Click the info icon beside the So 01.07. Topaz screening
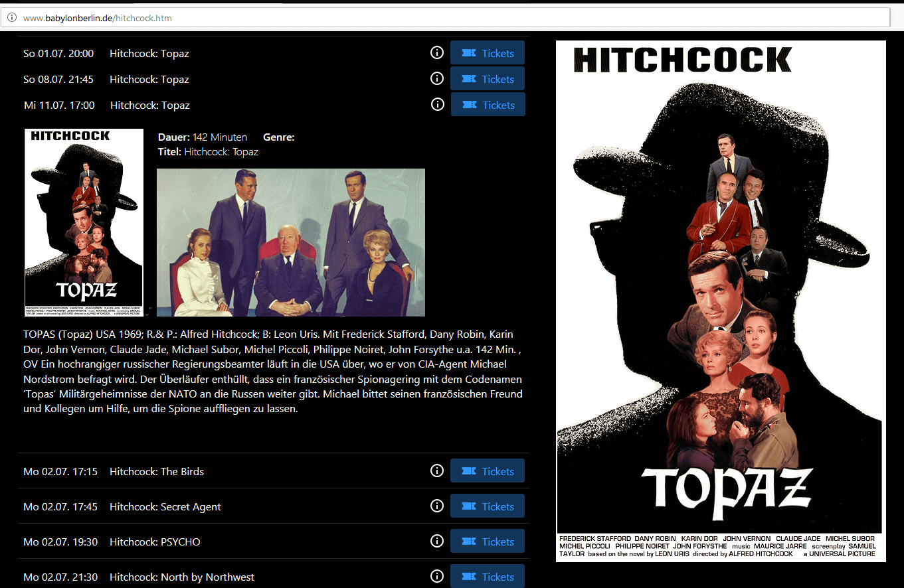This screenshot has width=904, height=588. [436, 52]
